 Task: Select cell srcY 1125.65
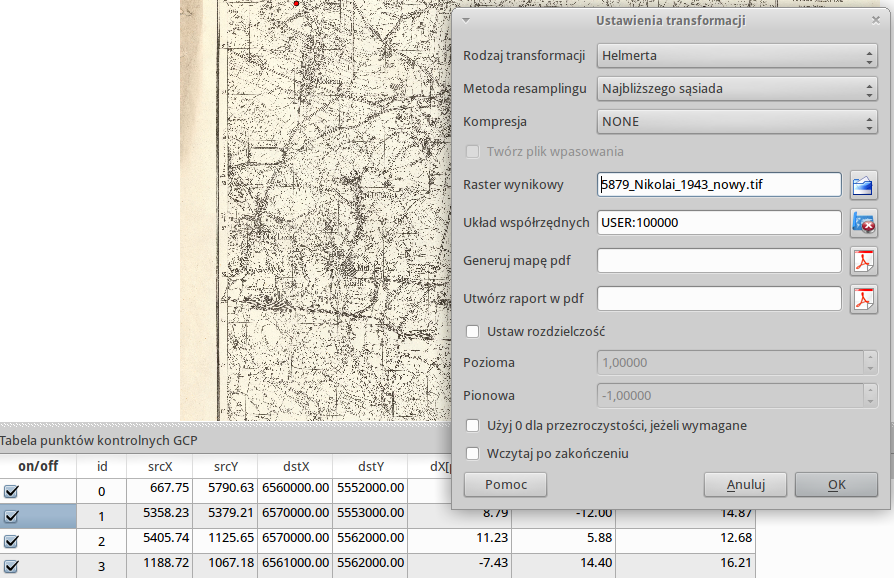(x=225, y=541)
